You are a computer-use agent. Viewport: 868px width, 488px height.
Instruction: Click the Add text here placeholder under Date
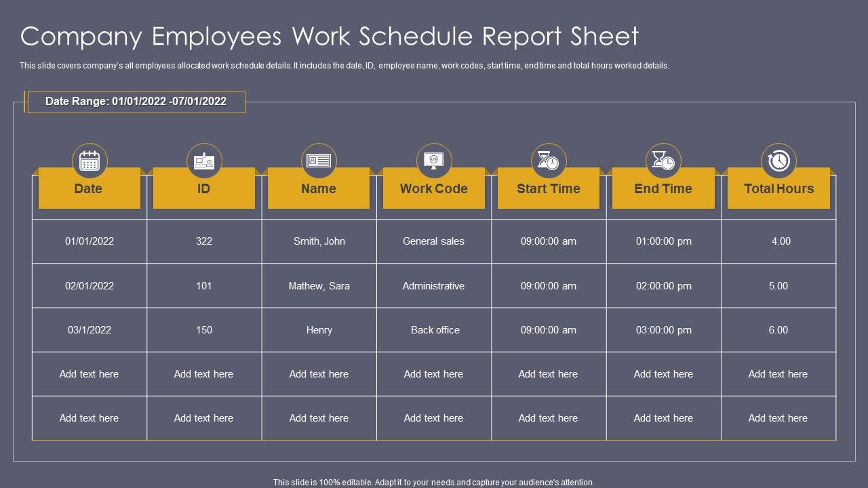pos(89,373)
